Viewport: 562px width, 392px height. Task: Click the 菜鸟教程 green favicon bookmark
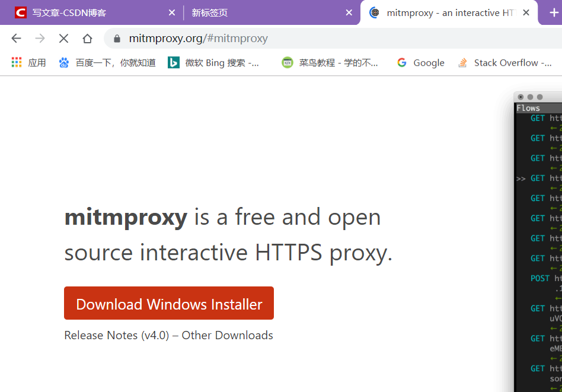click(287, 62)
